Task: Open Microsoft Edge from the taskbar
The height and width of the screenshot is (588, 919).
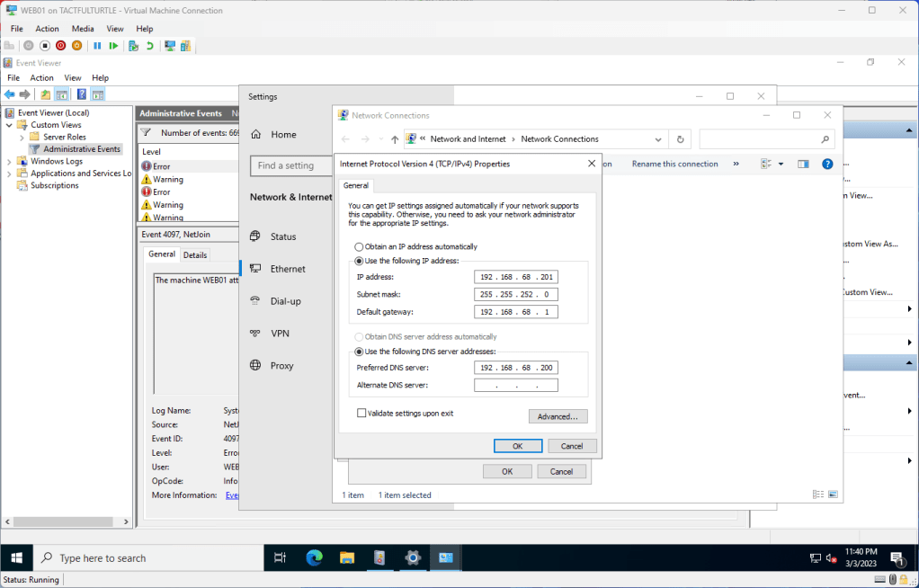Action: 314,557
